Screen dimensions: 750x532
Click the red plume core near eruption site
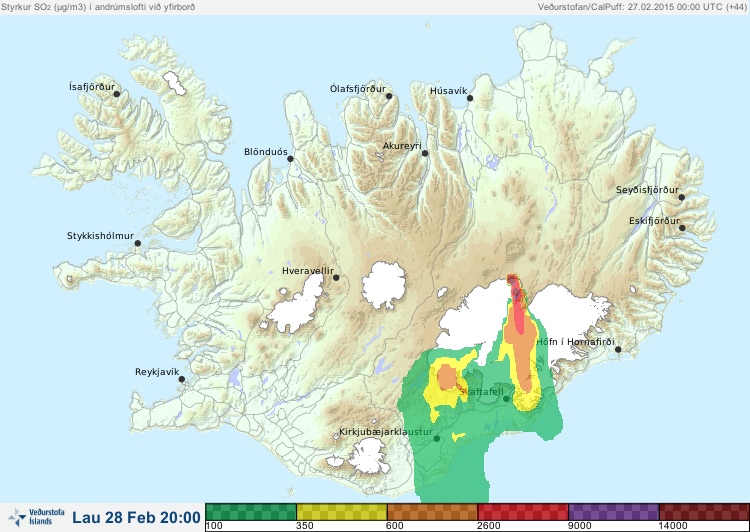click(x=517, y=304)
